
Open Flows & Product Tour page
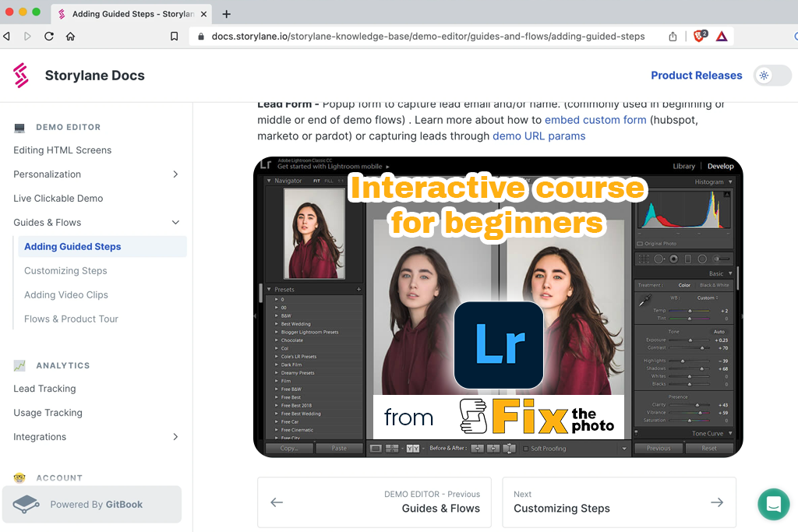click(71, 319)
